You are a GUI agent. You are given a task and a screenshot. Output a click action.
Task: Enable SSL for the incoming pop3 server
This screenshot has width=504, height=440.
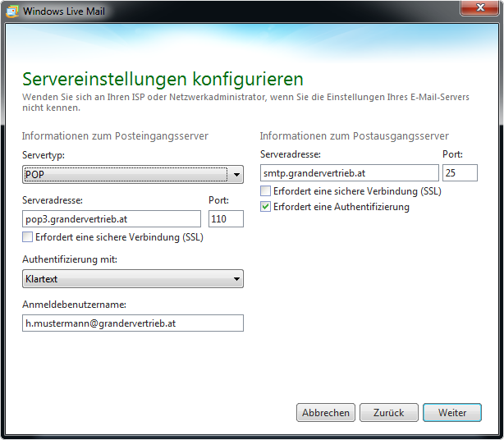[28, 237]
